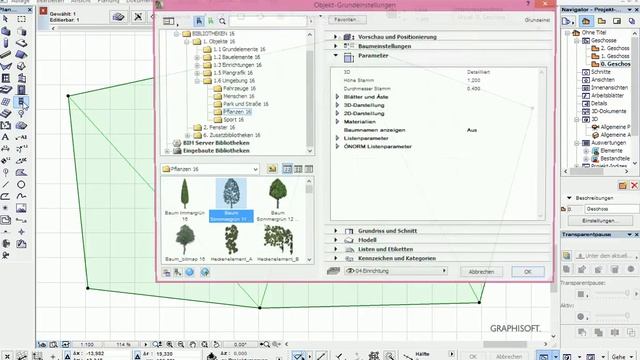The width and height of the screenshot is (640, 360).
Task: Select the Marquee tool in toolbox
Action: pyautogui.click(x=22, y=19)
